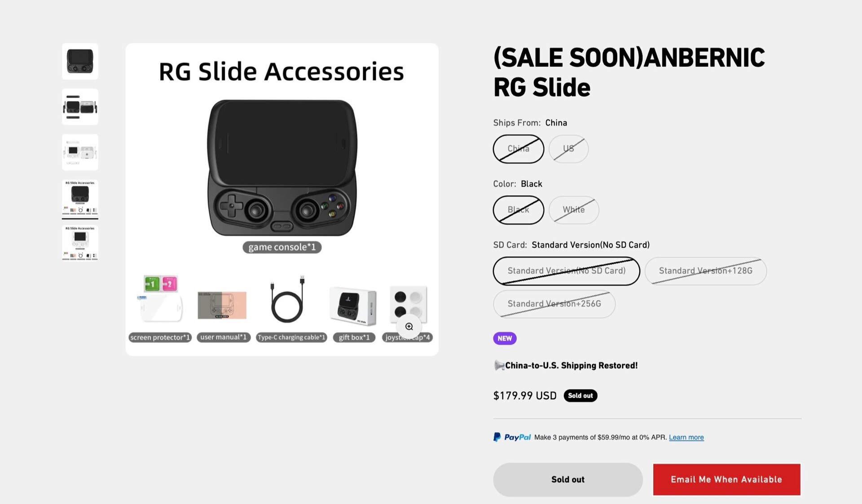Choose the Black color option
The height and width of the screenshot is (504, 862).
(x=518, y=210)
